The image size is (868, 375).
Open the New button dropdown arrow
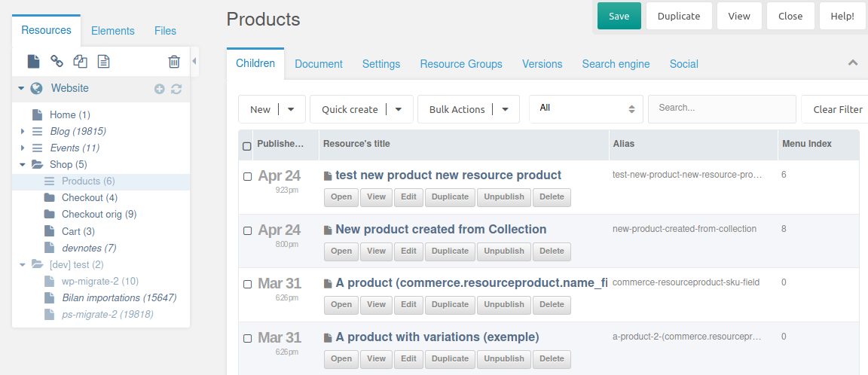pyautogui.click(x=291, y=109)
